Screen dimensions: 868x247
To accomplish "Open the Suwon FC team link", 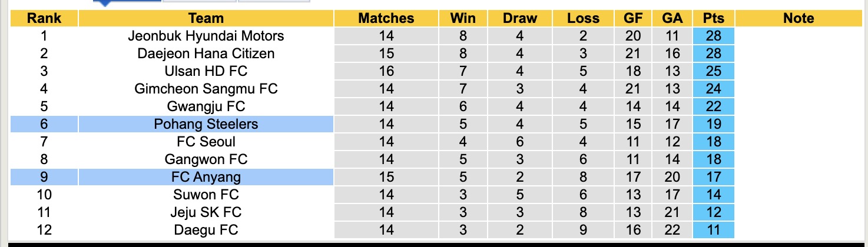I will click(x=206, y=195).
